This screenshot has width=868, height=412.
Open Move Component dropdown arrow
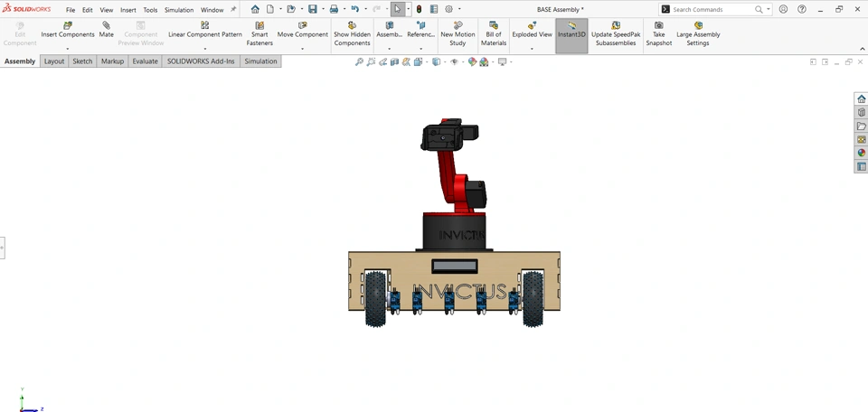tap(302, 49)
